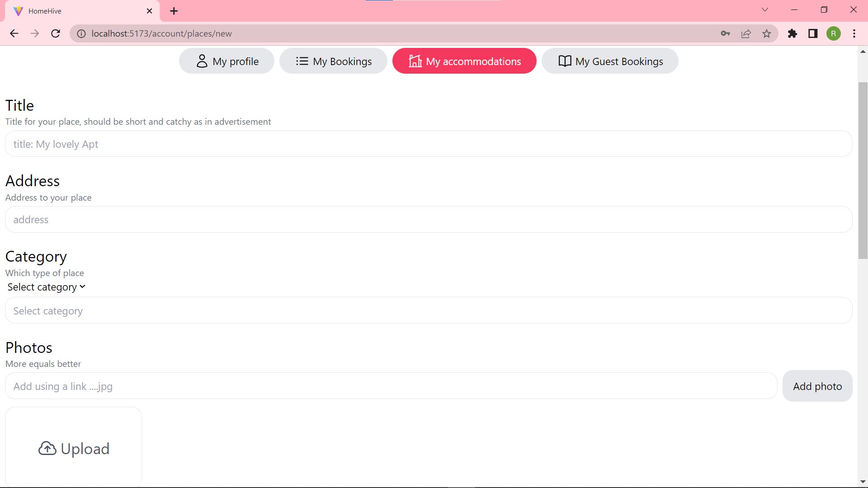The height and width of the screenshot is (488, 868).
Task: Switch to the My Bookings tab
Action: click(333, 61)
